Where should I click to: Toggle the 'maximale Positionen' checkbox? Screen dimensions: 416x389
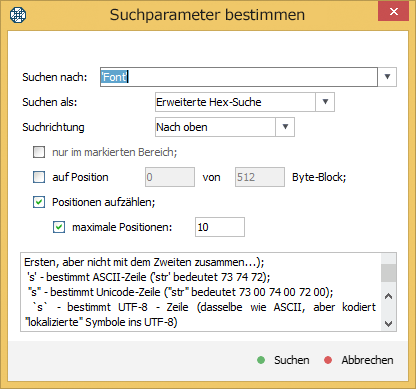coord(59,227)
